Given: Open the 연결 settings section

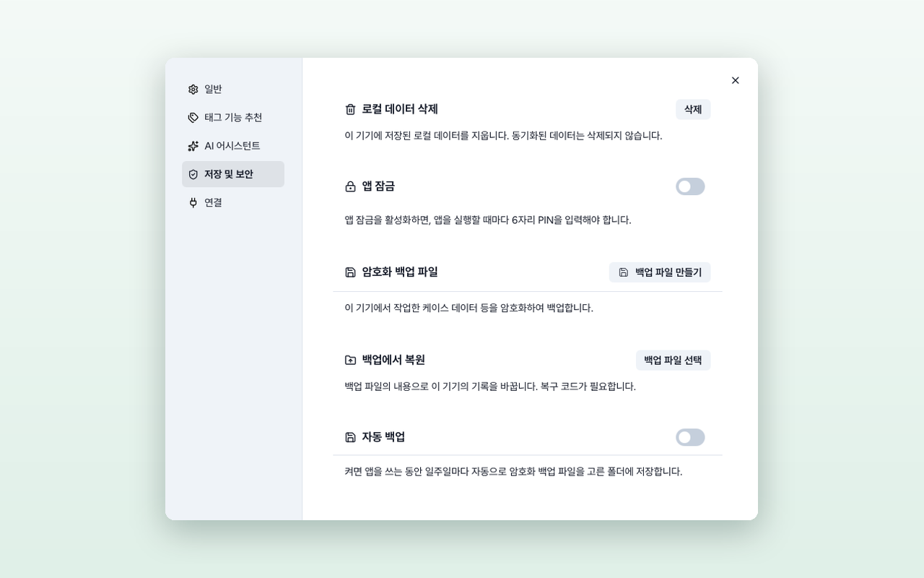Looking at the screenshot, I should [x=233, y=202].
